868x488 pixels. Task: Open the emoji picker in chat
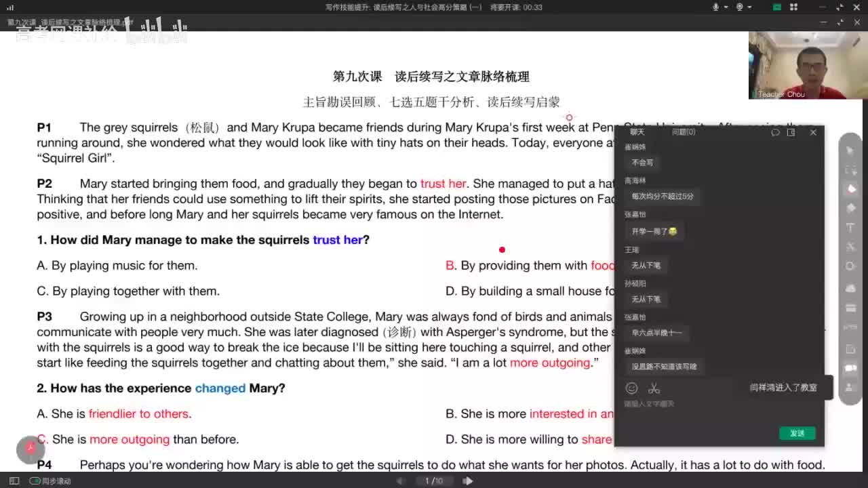632,388
